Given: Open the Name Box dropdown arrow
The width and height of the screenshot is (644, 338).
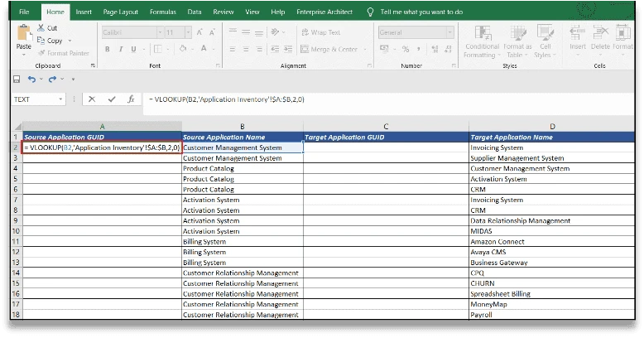Looking at the screenshot, I should point(60,99).
